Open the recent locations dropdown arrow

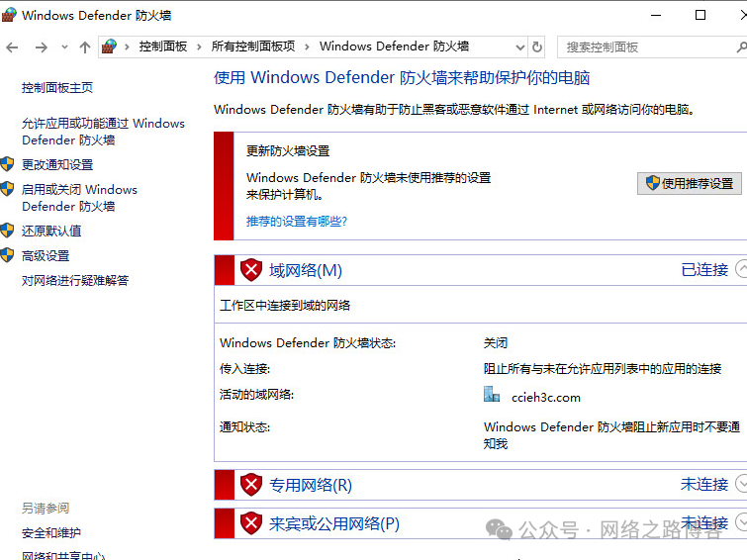[x=64, y=47]
